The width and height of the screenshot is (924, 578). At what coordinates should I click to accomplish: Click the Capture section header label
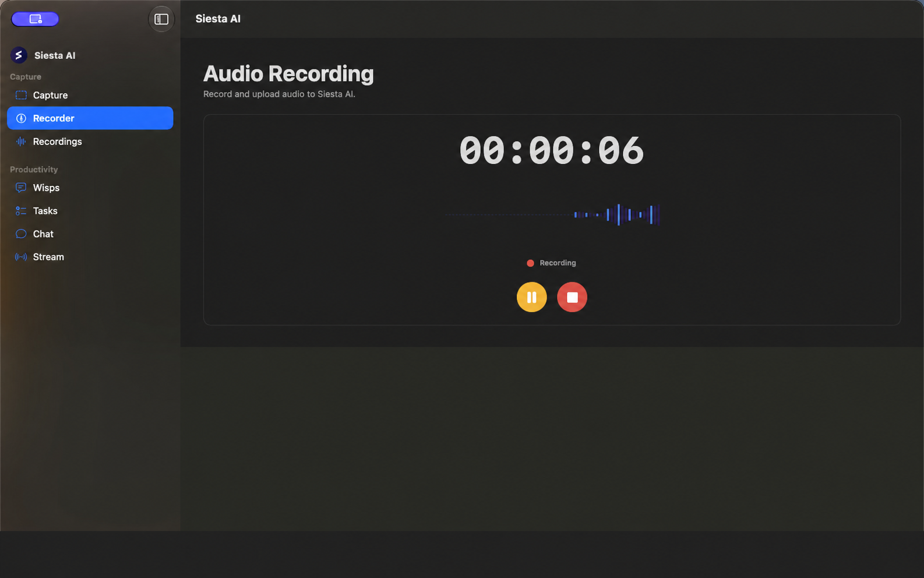click(26, 77)
